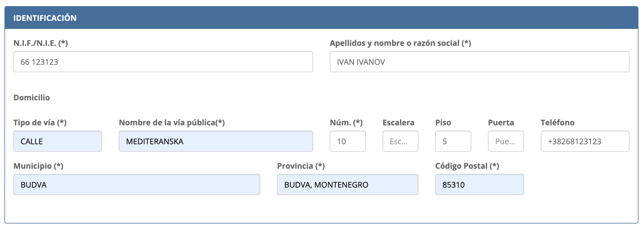Select the MEDITERANSKA street name field
644x229 pixels.
tap(216, 141)
